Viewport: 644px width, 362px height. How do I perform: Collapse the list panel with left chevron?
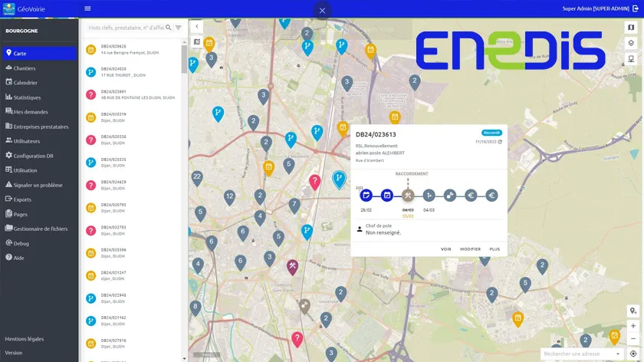(x=196, y=26)
